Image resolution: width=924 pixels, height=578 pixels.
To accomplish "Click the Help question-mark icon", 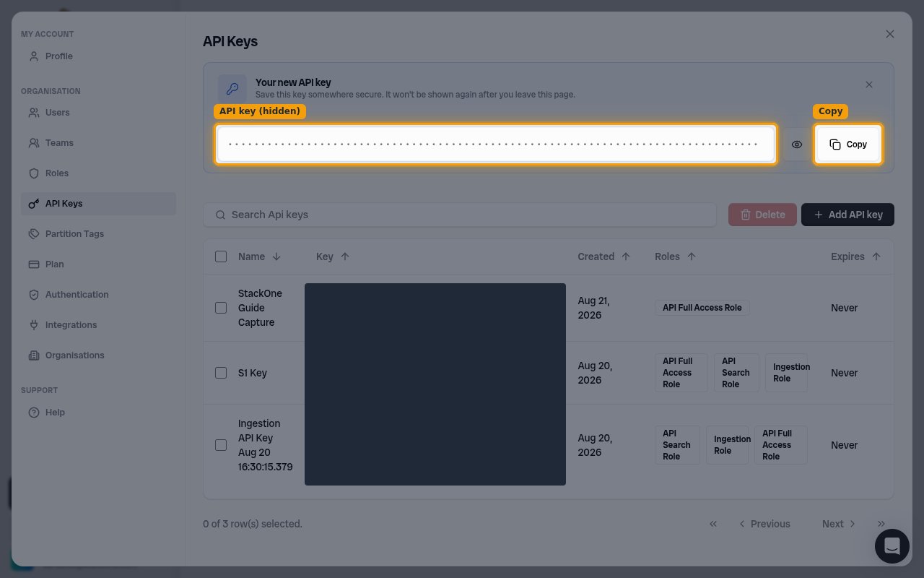I will coord(34,413).
